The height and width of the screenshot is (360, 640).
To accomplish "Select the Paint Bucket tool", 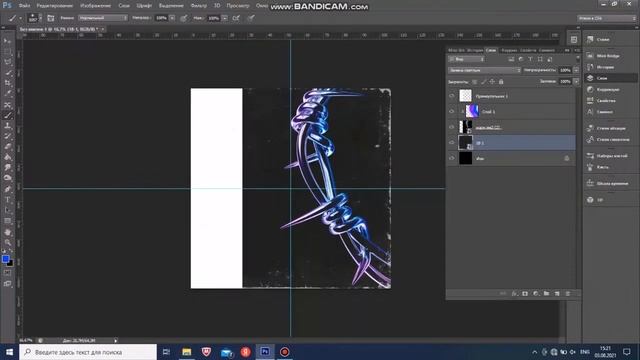I will click(8, 157).
